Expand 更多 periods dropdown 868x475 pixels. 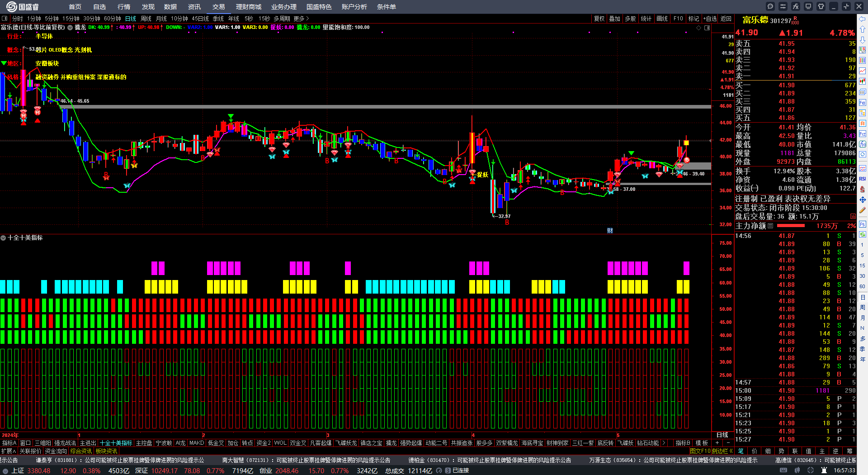click(301, 19)
